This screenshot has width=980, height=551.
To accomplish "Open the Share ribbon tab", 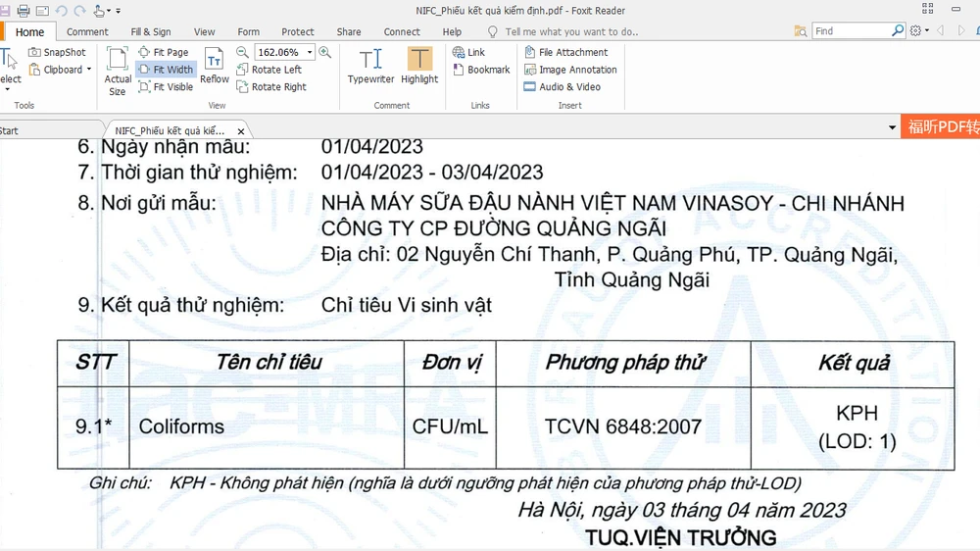I will point(349,32).
